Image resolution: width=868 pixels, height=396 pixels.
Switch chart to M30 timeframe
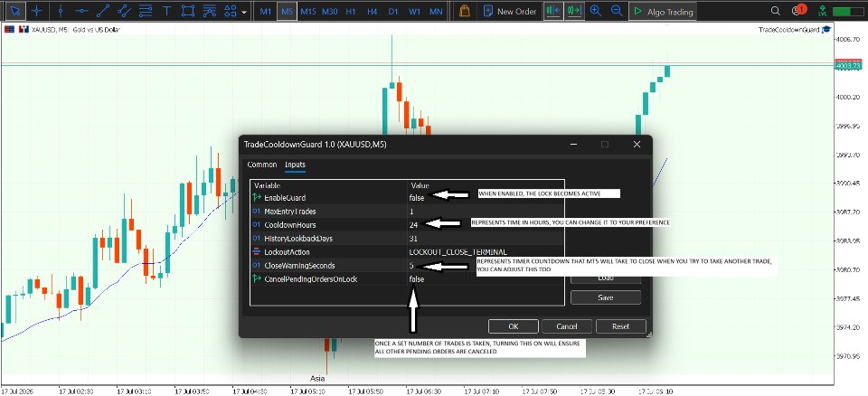click(330, 11)
